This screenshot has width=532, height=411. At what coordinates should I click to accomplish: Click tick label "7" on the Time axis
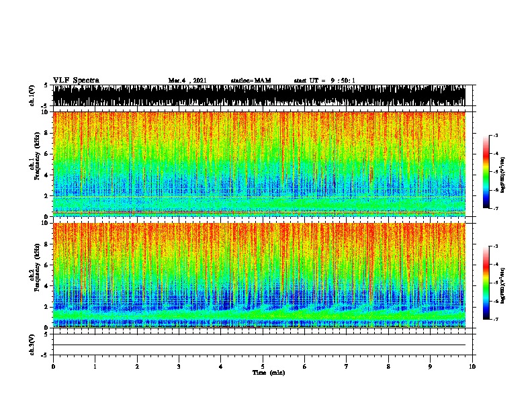[x=347, y=367]
